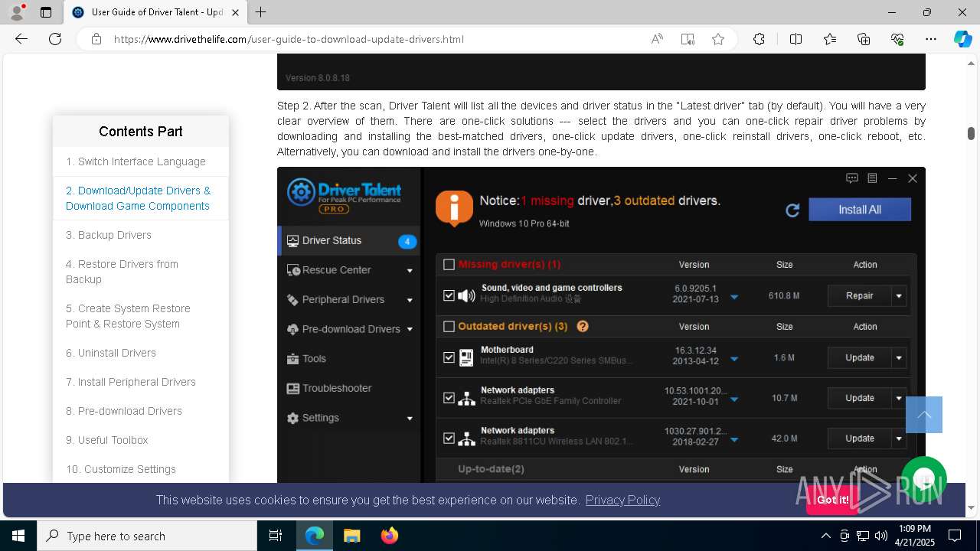
Task: Open a new browser tab
Action: click(261, 12)
